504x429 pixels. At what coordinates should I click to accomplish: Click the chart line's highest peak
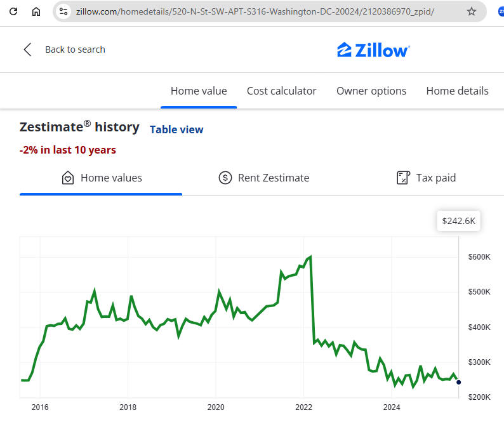pos(310,256)
